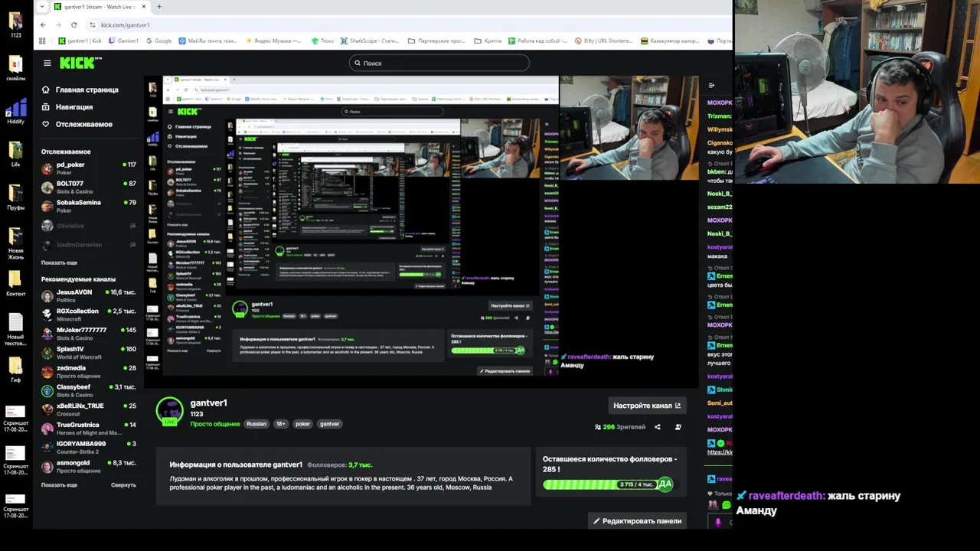Open Новая Жизнь desktop folder

[x=15, y=243]
